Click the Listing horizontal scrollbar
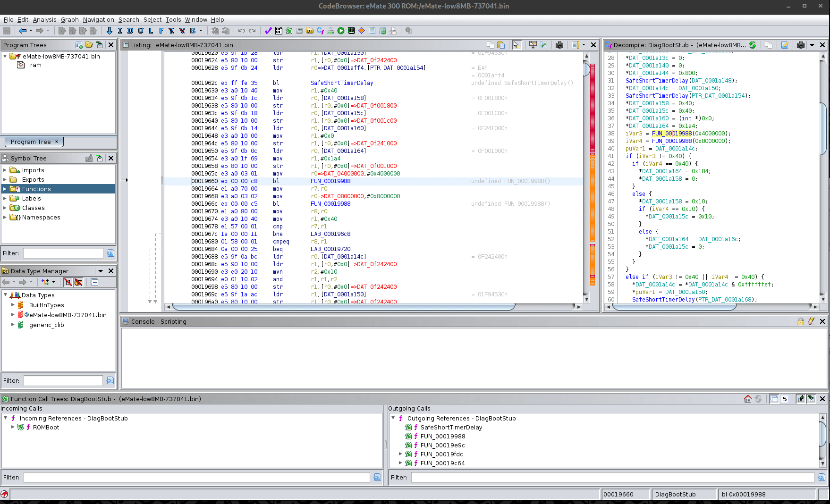The image size is (830, 504). click(x=344, y=307)
